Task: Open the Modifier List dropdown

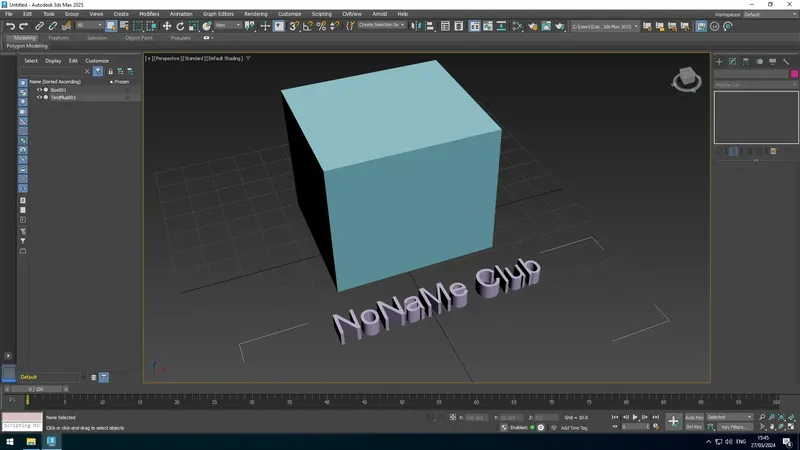Action: click(755, 85)
